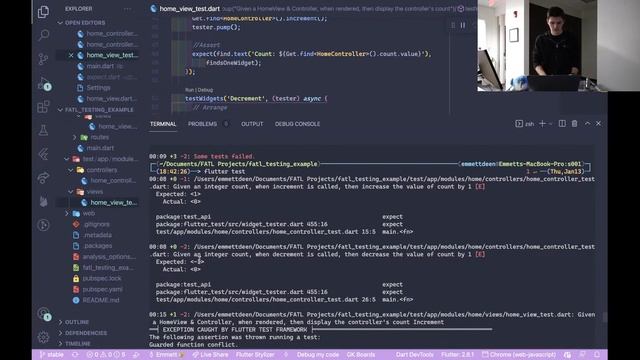Open the Git graph circular sidebar icon
The width and height of the screenshot is (640, 360).
pos(43,225)
